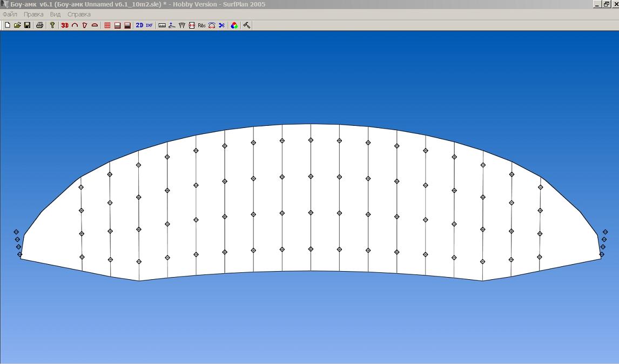Click the ruler measurement icon

point(162,25)
